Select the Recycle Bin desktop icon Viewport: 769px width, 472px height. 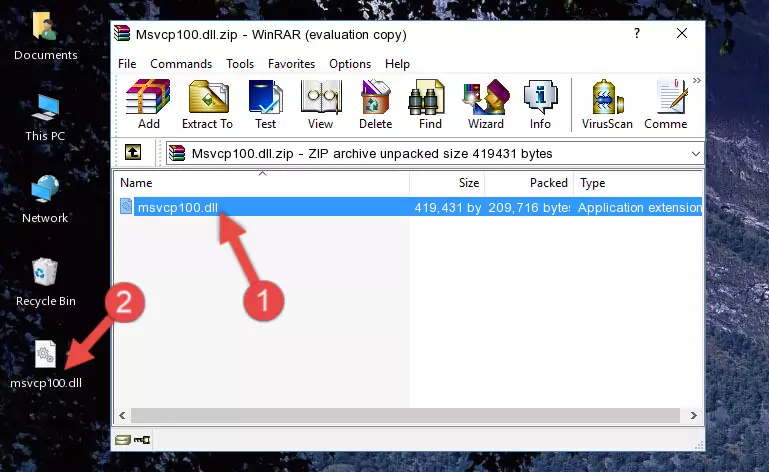pos(45,283)
